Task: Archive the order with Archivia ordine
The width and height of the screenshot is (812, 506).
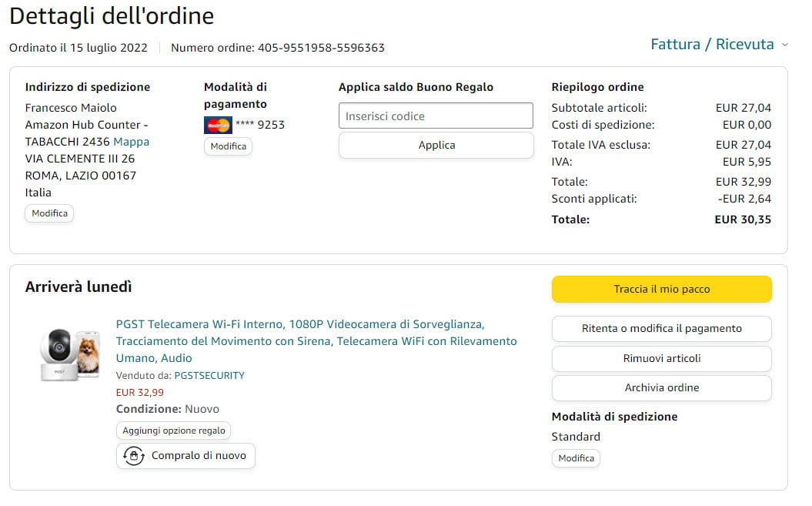Action: (x=661, y=388)
